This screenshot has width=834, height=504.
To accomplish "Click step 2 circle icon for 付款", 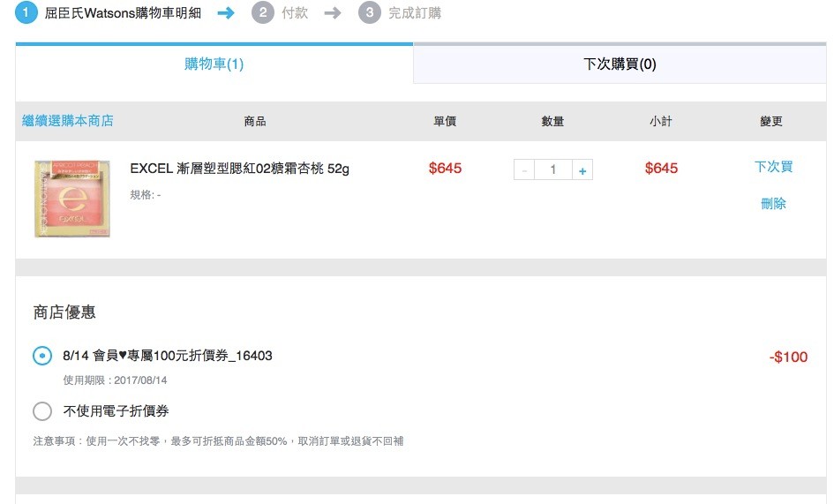I will [263, 12].
